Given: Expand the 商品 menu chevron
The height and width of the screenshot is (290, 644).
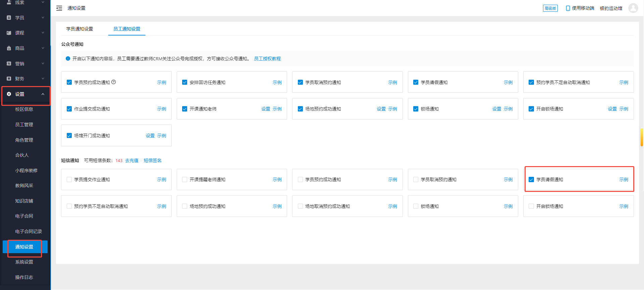Looking at the screenshot, I should click(43, 48).
